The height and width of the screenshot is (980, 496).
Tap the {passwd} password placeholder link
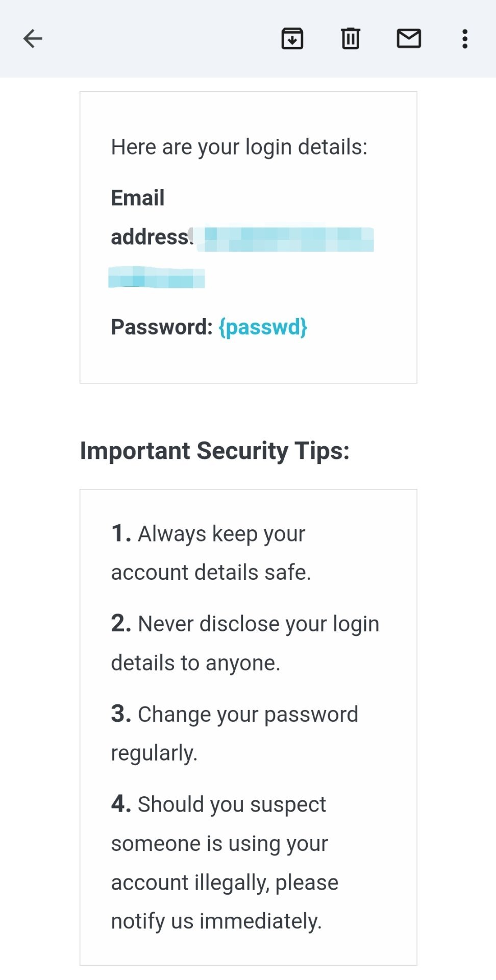pos(263,327)
